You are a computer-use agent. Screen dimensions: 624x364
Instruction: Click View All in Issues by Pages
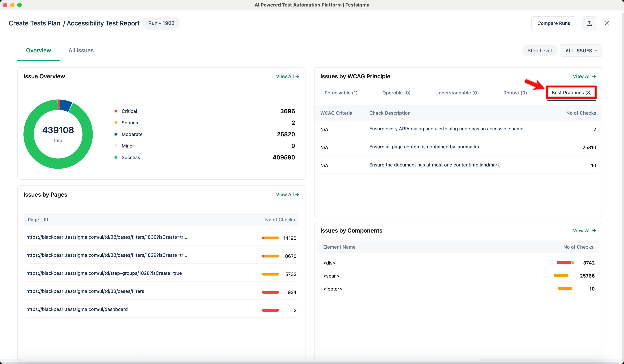tap(287, 194)
